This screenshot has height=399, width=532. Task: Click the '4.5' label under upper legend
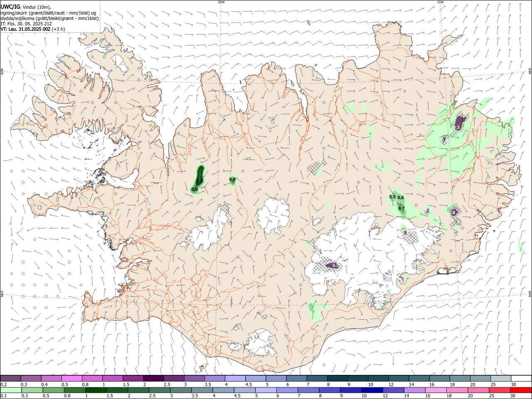[x=248, y=384]
